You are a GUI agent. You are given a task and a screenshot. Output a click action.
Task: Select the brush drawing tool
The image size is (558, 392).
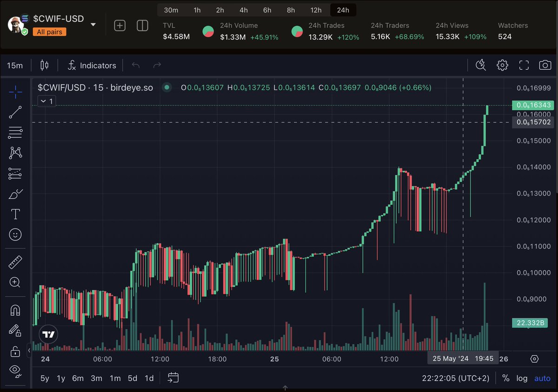15,194
